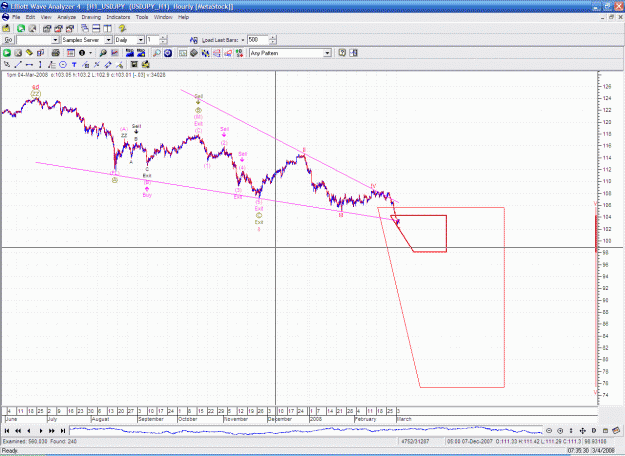
Task: Click the first blue picture icon
Action: click(130, 53)
